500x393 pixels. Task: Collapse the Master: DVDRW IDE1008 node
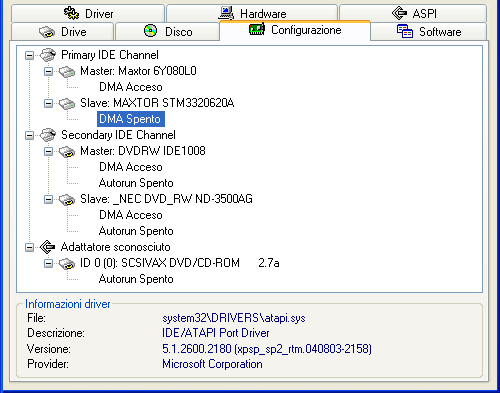pyautogui.click(x=48, y=151)
